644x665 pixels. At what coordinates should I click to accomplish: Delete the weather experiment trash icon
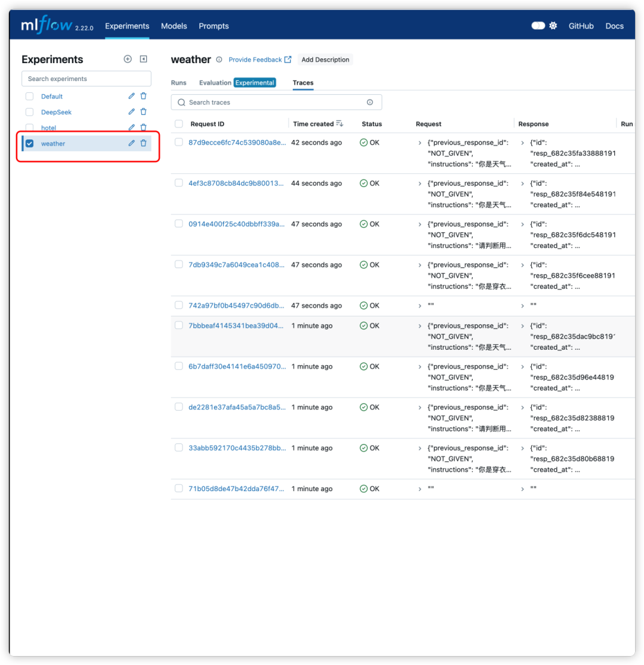(x=144, y=143)
